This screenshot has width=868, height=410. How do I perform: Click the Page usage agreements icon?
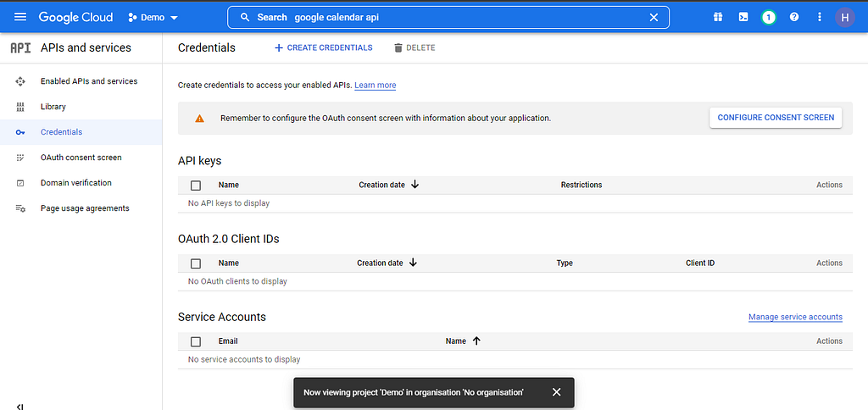coord(20,208)
